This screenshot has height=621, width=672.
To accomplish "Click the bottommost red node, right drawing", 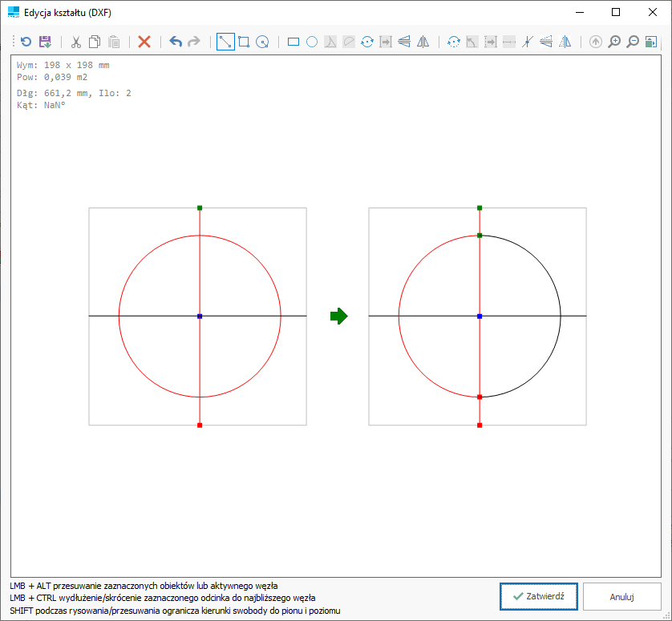I will tap(480, 425).
